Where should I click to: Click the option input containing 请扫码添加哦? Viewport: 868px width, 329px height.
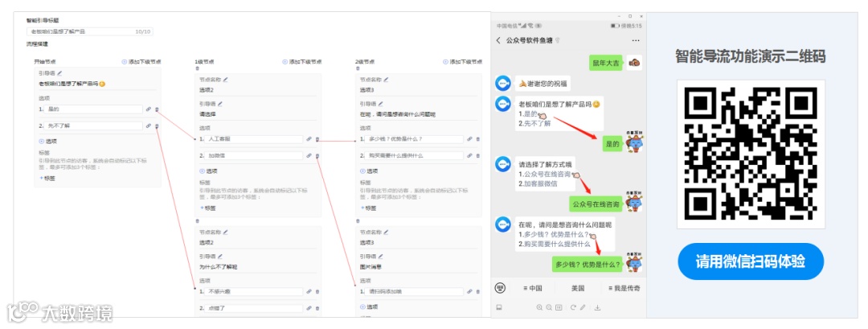click(414, 292)
